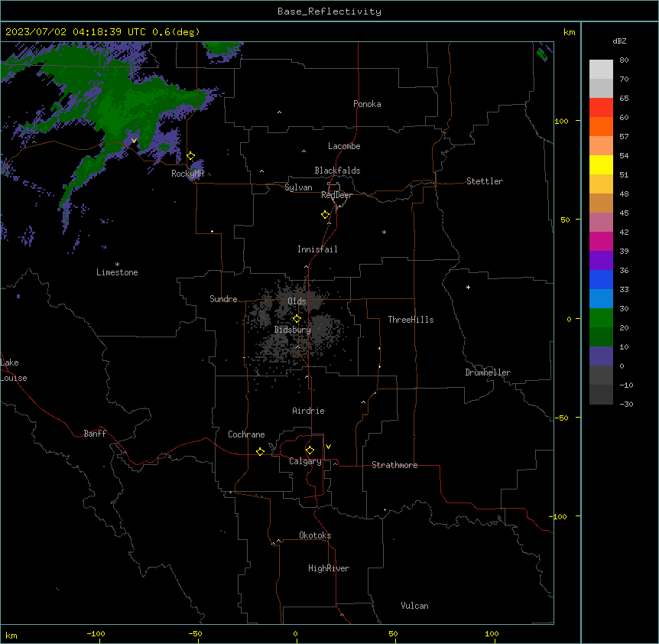Image resolution: width=659 pixels, height=644 pixels.
Task: Select the purple 36-39 dBZ legend swatch
Action: [x=601, y=261]
